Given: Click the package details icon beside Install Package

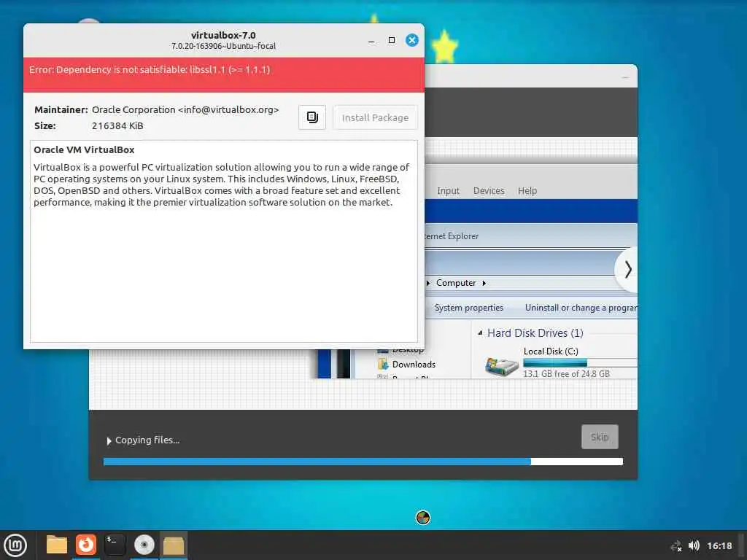Looking at the screenshot, I should click(x=312, y=117).
